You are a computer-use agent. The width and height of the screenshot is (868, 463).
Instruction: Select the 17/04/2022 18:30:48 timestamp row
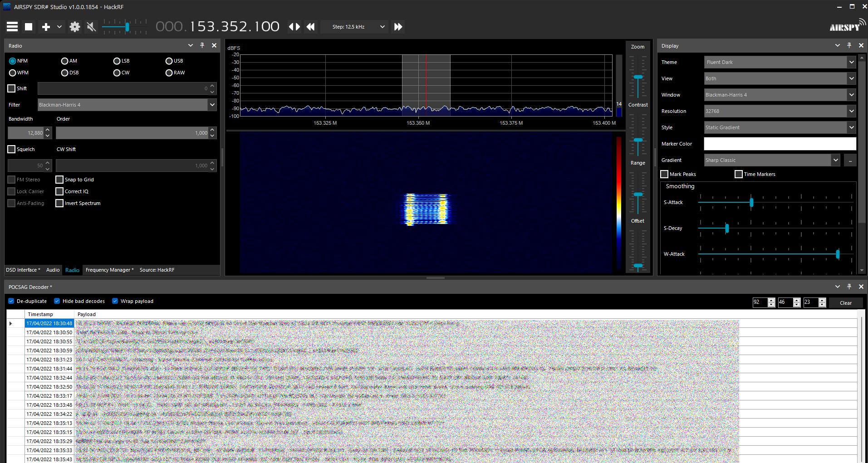pos(49,323)
